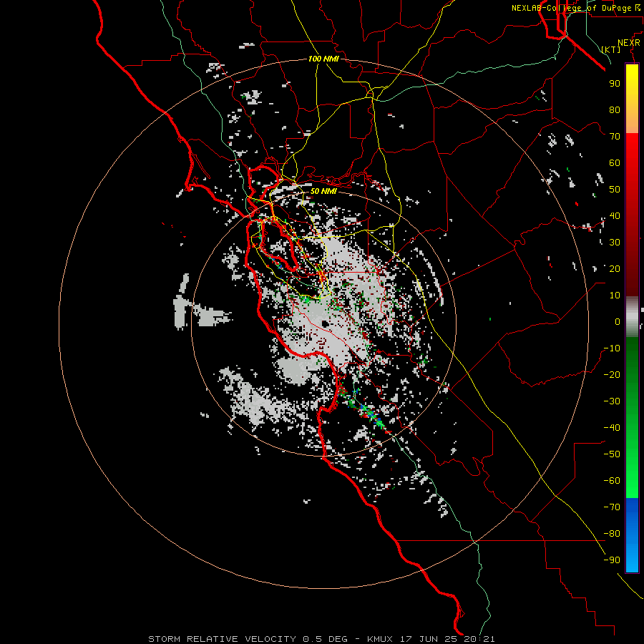
Task: Click the storm relative velocity caption at bottom
Action: click(x=321, y=639)
